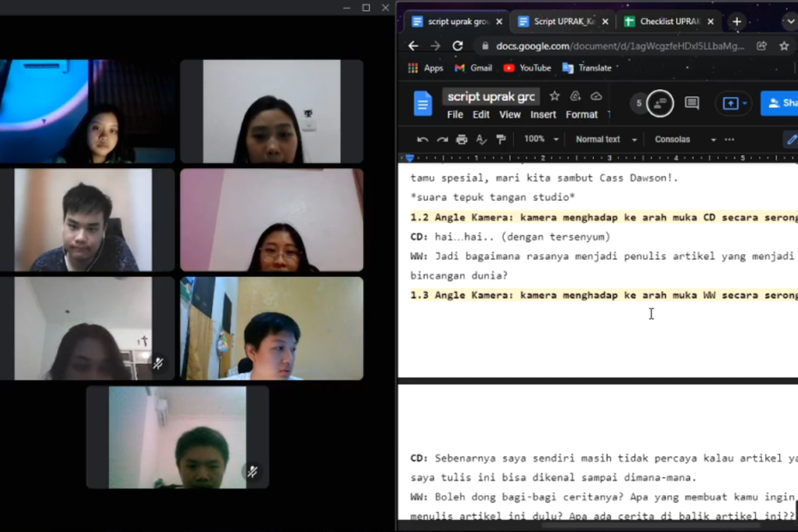Run spelling and grammar check
The image size is (798, 532).
click(x=481, y=140)
